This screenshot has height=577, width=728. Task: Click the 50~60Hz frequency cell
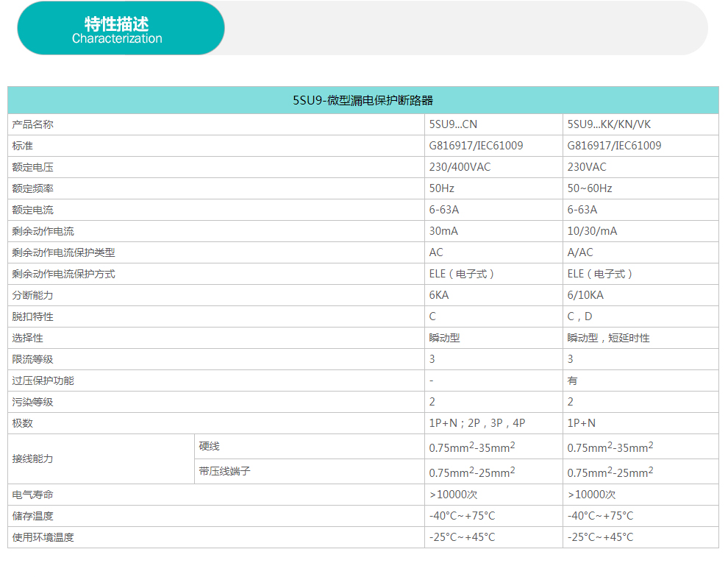(x=590, y=188)
